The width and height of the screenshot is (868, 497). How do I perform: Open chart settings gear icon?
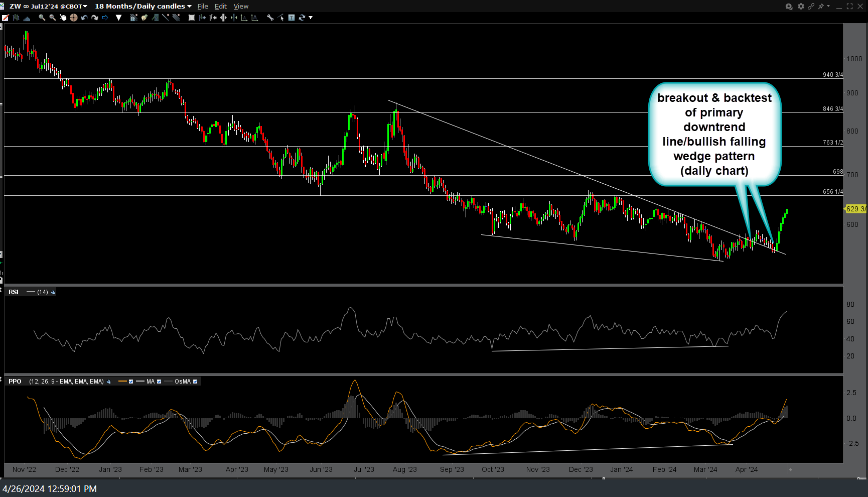(801, 7)
